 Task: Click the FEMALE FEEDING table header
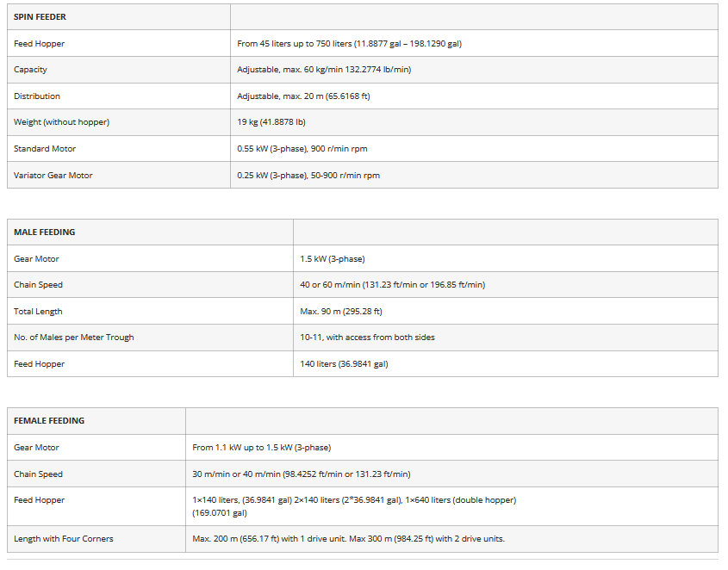(48, 421)
